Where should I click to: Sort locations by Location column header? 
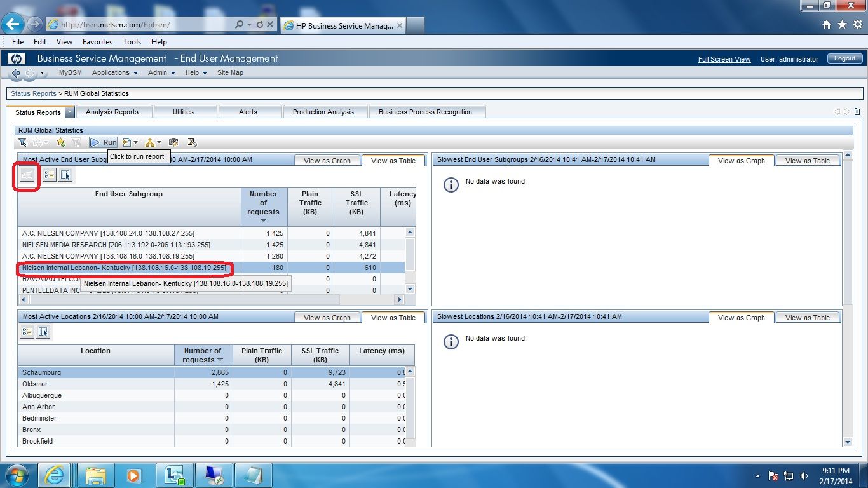[x=96, y=355]
